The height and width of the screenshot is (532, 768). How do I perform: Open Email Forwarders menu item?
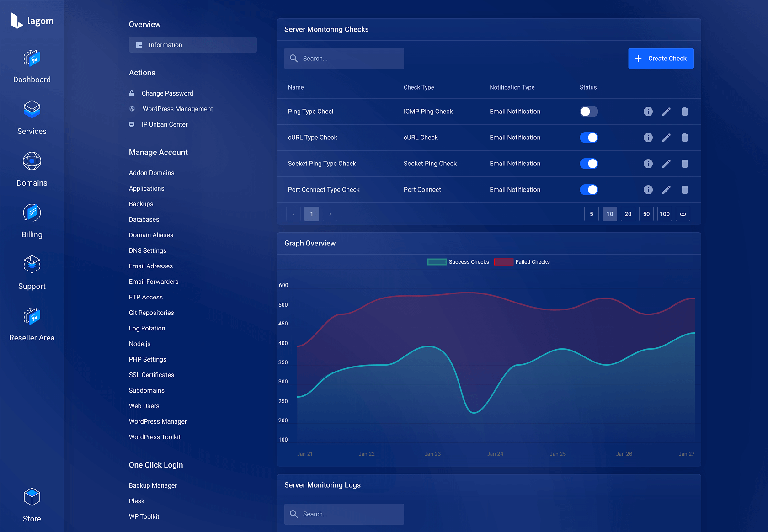pyautogui.click(x=154, y=282)
